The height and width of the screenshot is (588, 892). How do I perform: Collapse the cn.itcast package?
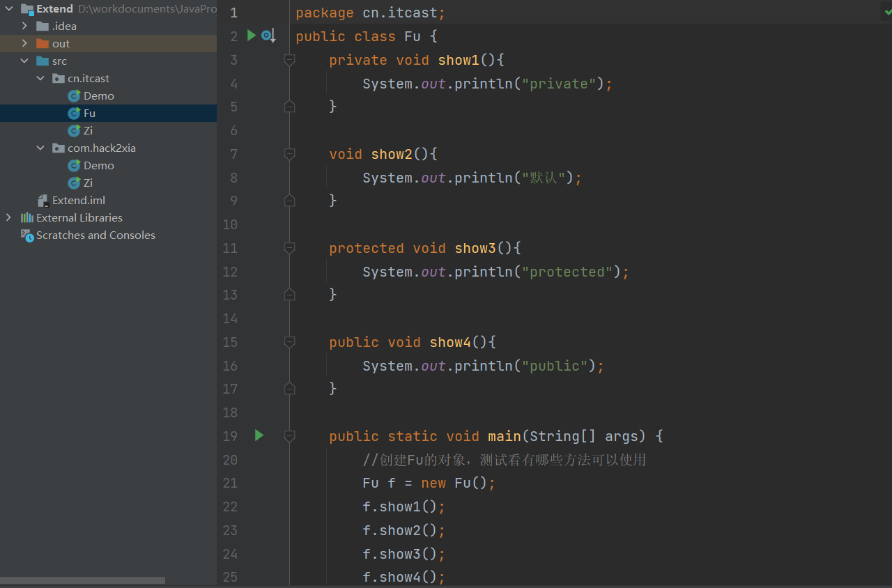(41, 79)
